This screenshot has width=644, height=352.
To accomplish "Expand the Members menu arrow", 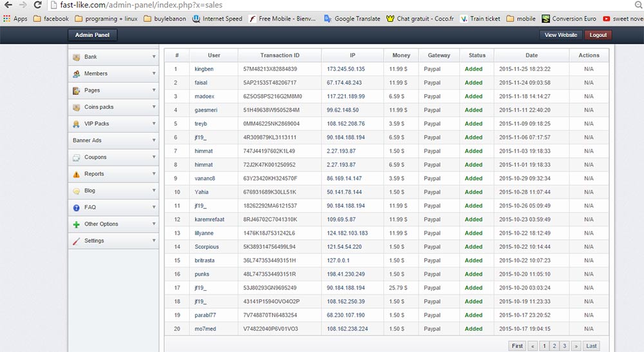I will (154, 73).
